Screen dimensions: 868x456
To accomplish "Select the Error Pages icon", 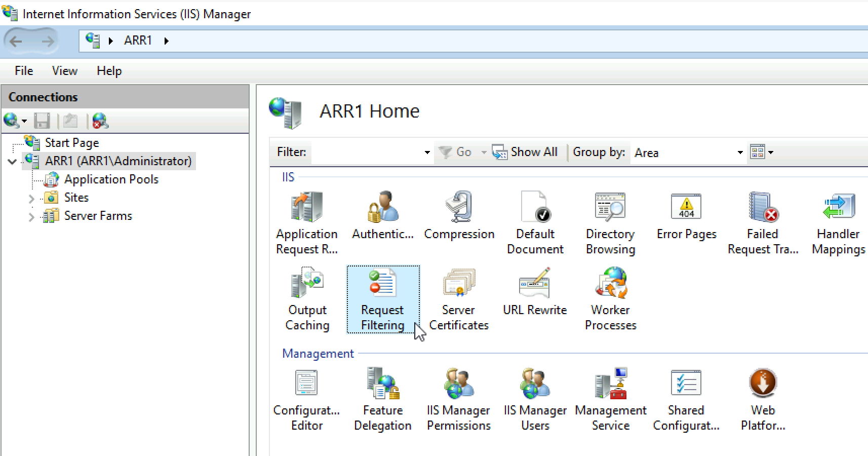I will point(687,215).
